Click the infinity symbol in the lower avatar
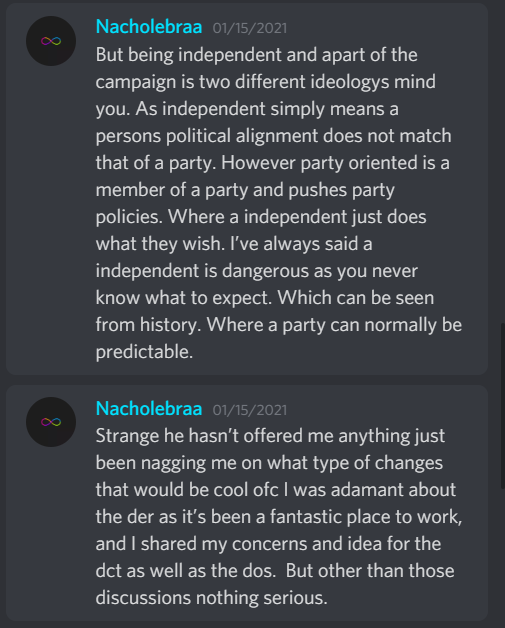 pyautogui.click(x=51, y=422)
